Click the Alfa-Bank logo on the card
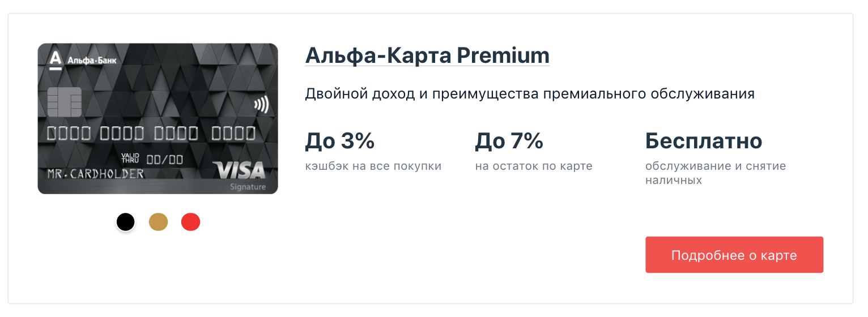Image resolution: width=868 pixels, height=317 pixels. click(82, 60)
